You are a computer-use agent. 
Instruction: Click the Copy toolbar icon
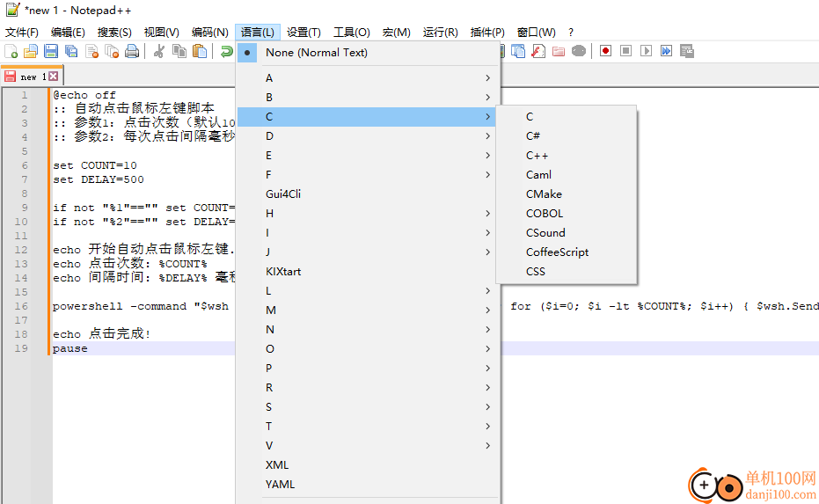click(179, 51)
